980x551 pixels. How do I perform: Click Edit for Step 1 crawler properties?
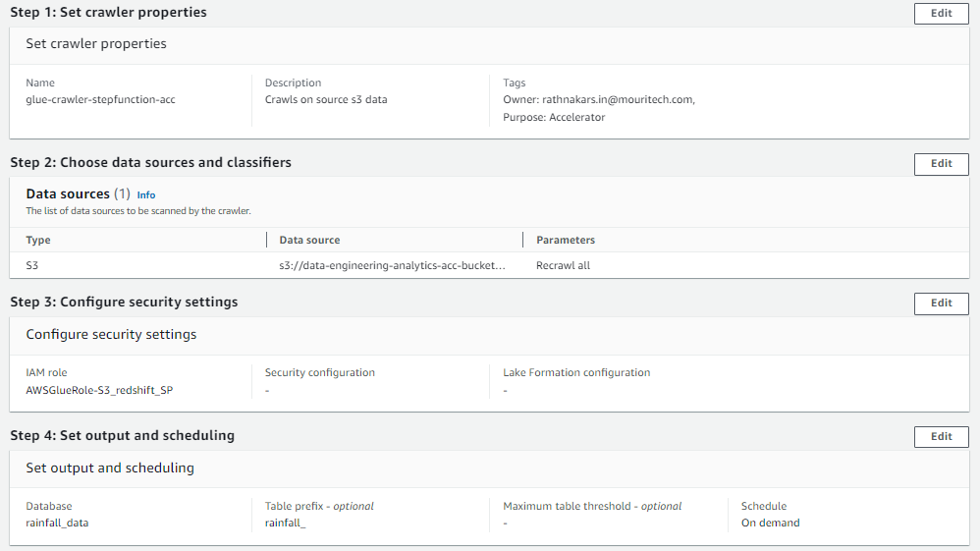click(x=941, y=14)
